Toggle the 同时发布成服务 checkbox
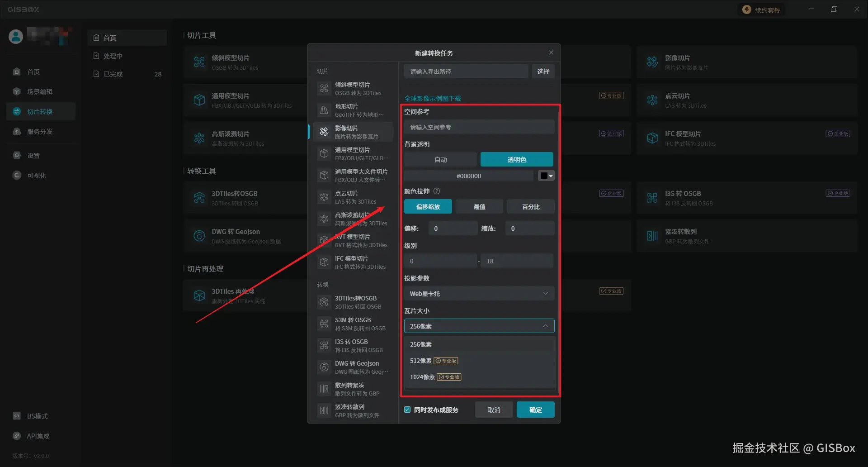The image size is (868, 467). pyautogui.click(x=407, y=410)
